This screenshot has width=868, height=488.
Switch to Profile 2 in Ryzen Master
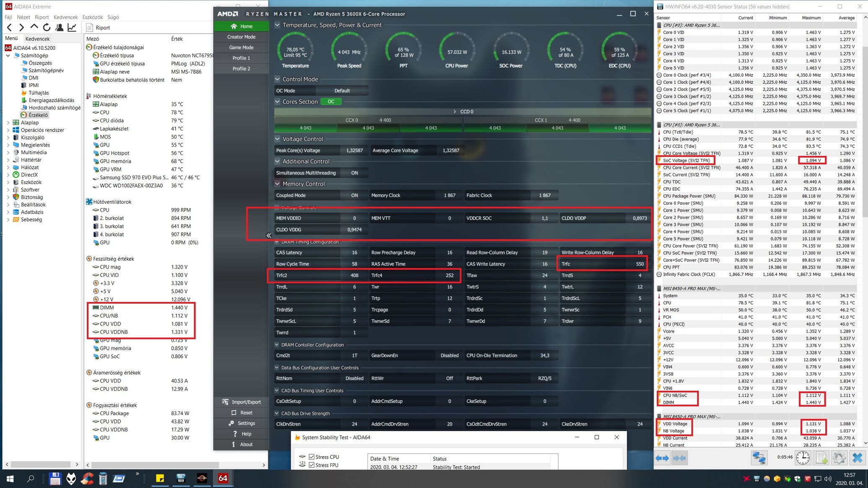tap(241, 68)
